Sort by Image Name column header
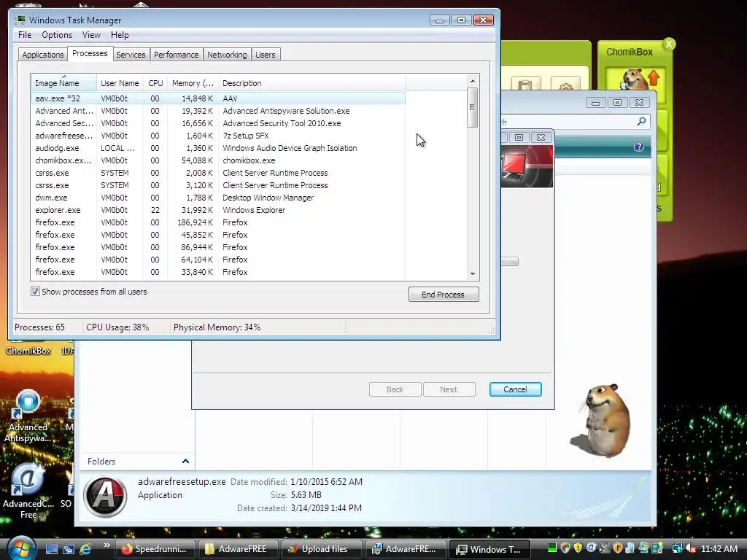The height and width of the screenshot is (560, 747). (64, 83)
